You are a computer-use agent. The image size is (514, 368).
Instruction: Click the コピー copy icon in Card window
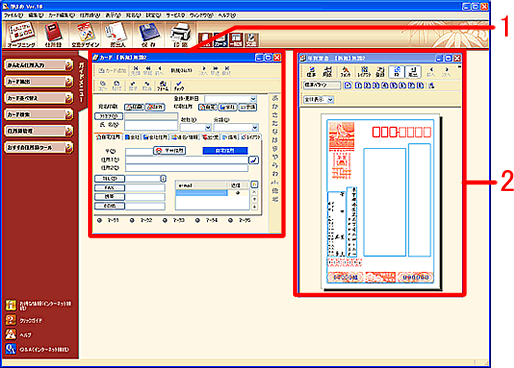(103, 86)
